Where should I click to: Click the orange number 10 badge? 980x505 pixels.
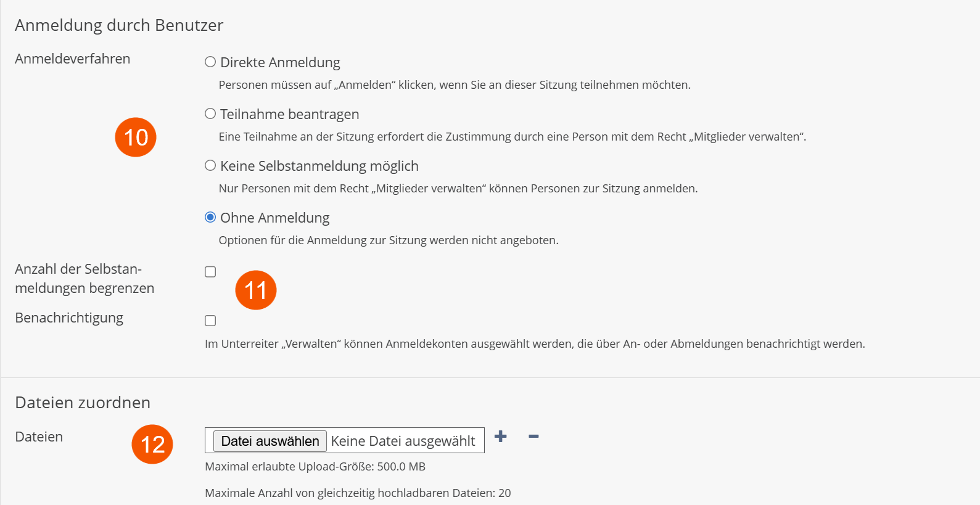[136, 137]
